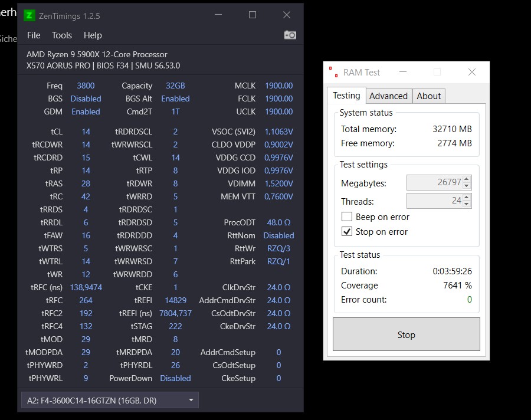Click the Free memory value 2774 MB
Image resolution: width=531 pixels, height=420 pixels.
(454, 143)
